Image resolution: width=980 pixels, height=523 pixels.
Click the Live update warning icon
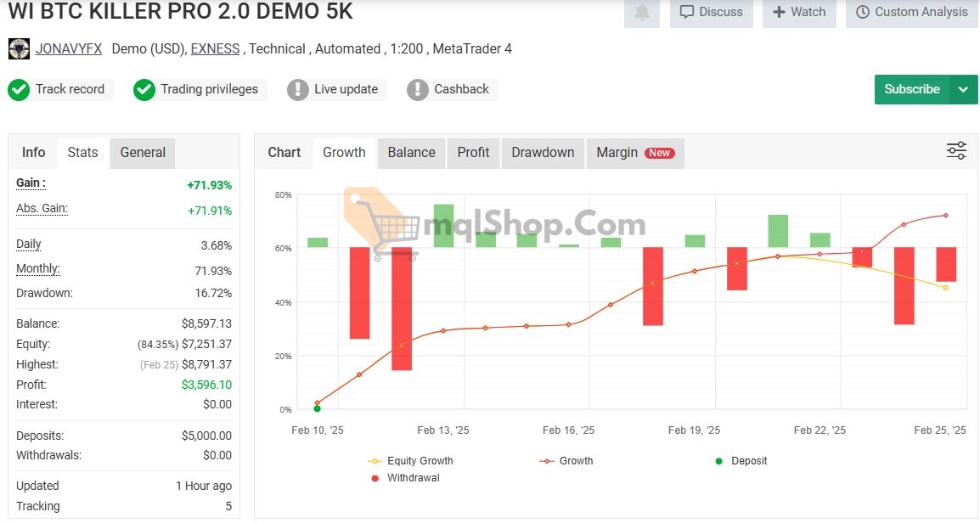(298, 89)
